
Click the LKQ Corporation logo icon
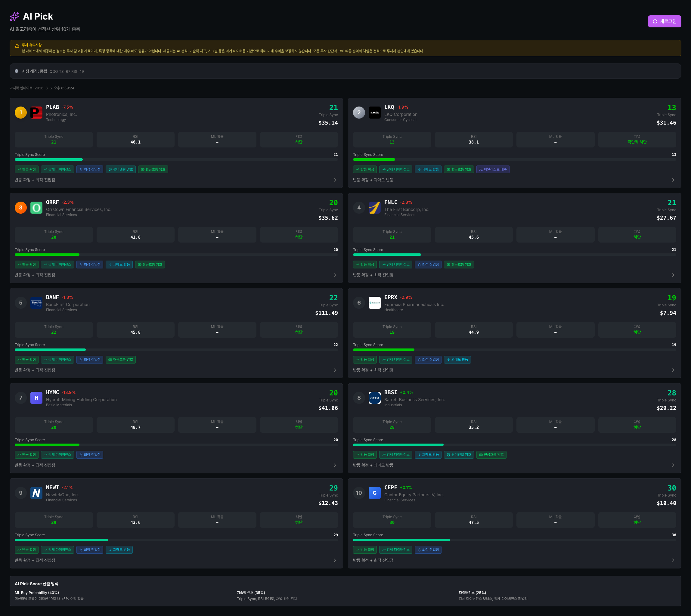pyautogui.click(x=375, y=112)
